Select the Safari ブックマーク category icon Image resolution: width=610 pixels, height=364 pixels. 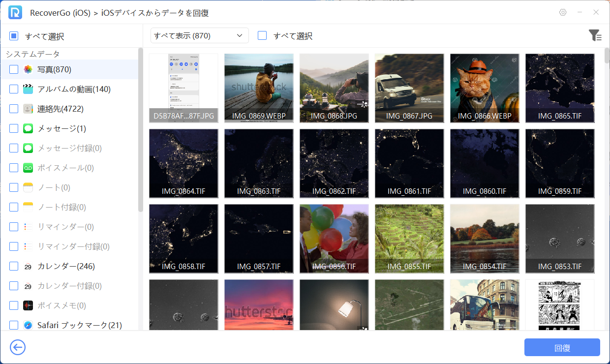pyautogui.click(x=28, y=325)
